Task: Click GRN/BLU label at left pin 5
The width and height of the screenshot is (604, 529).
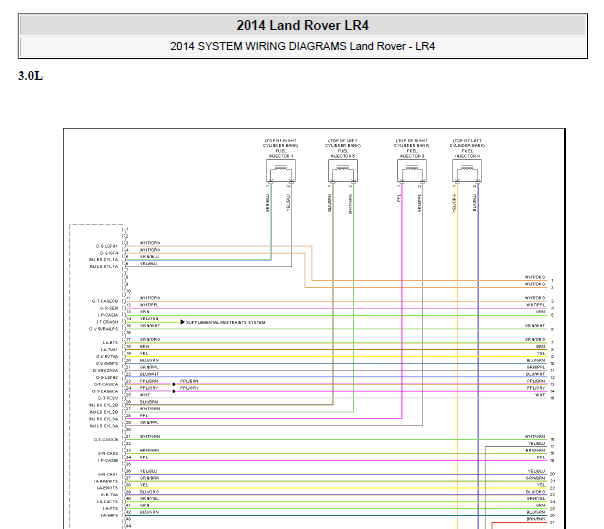Action: click(x=149, y=257)
